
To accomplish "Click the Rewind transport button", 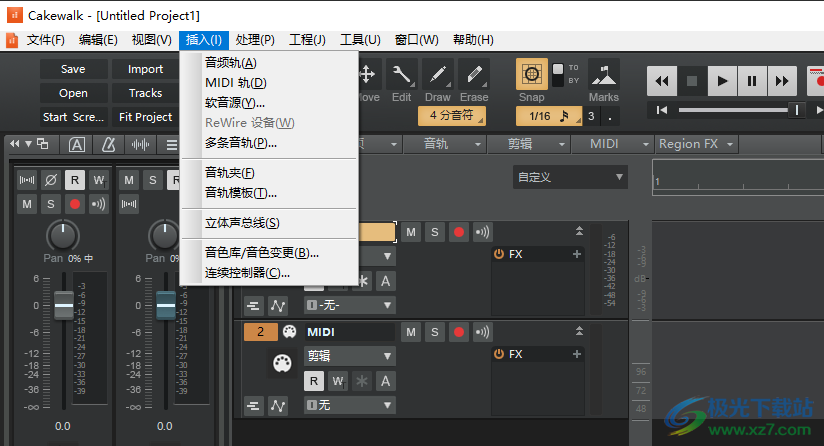I will [x=662, y=81].
